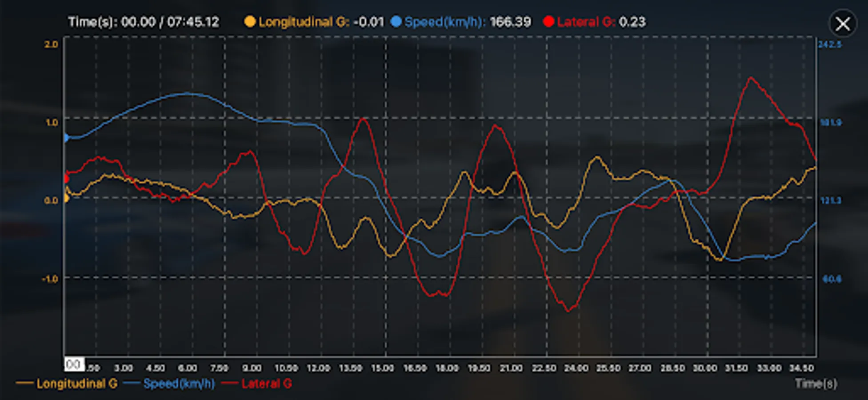Click the -1.0 label on the G axis
The width and height of the screenshot is (868, 400).
click(50, 279)
